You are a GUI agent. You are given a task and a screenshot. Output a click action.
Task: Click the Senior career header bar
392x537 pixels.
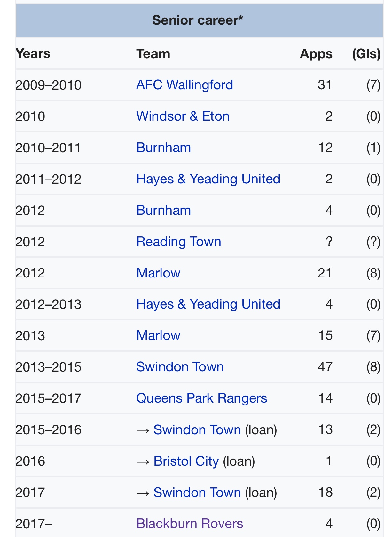(198, 20)
